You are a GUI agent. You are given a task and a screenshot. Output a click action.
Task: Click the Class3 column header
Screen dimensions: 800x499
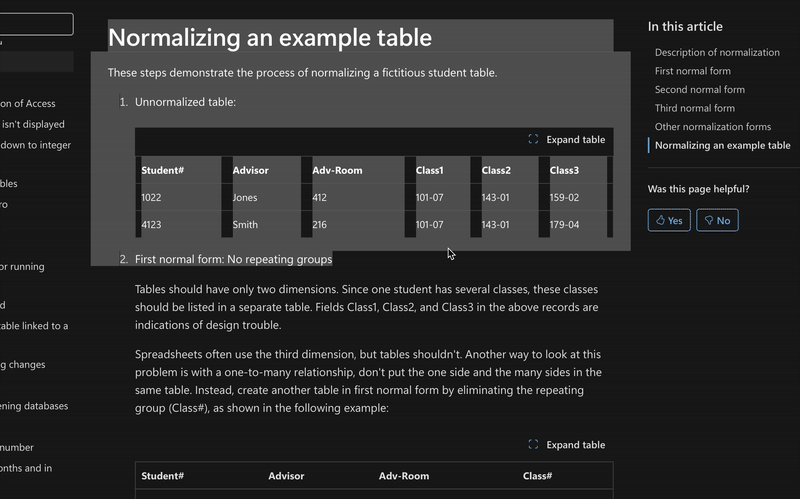(x=564, y=170)
